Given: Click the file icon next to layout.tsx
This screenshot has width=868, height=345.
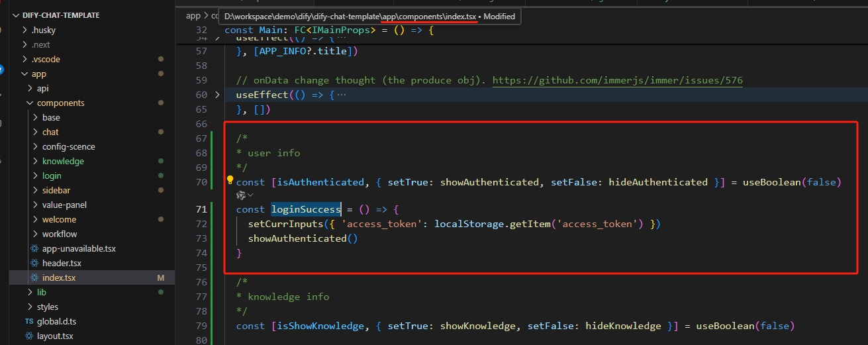Looking at the screenshot, I should (29, 336).
